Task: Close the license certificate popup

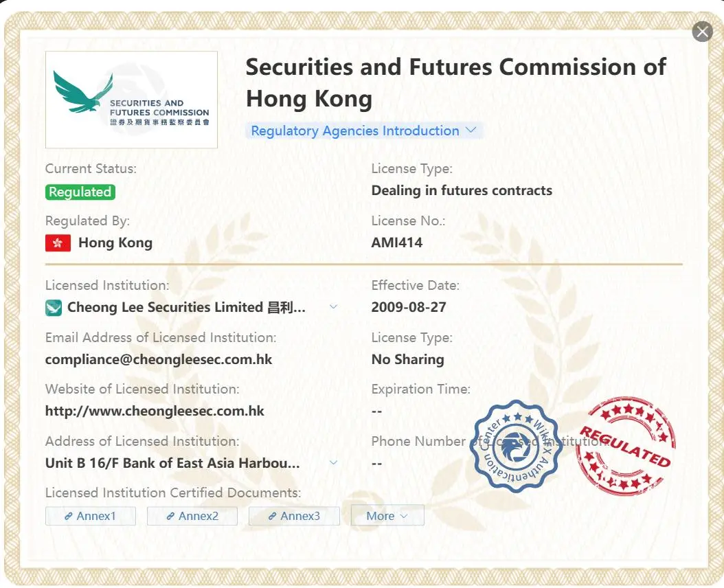Action: point(702,32)
